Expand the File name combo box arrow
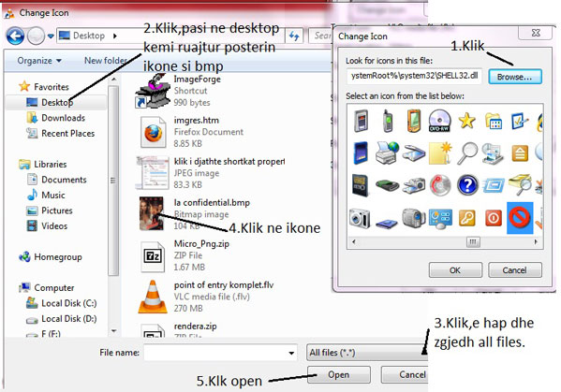 tap(291, 353)
